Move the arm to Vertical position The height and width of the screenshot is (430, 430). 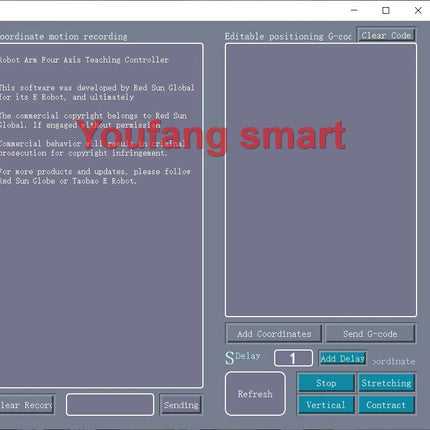[x=326, y=405]
